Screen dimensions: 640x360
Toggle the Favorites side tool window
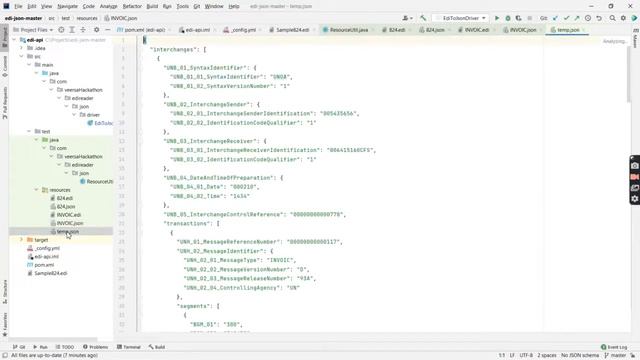tap(5, 324)
